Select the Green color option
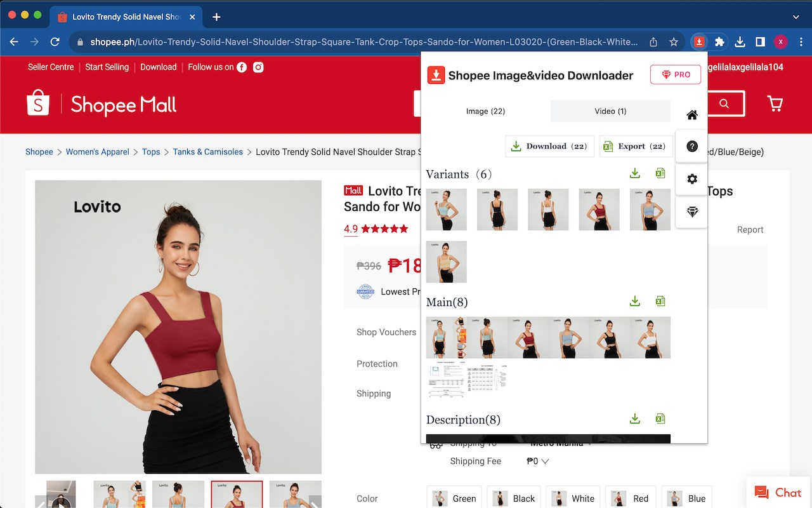The width and height of the screenshot is (812, 508). coord(454,498)
